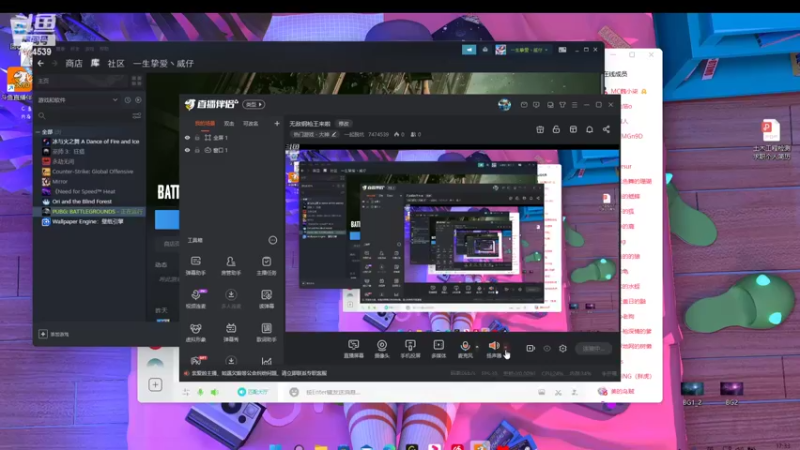
Task: Collapse the 全部 category in Steam library
Action: (x=38, y=132)
